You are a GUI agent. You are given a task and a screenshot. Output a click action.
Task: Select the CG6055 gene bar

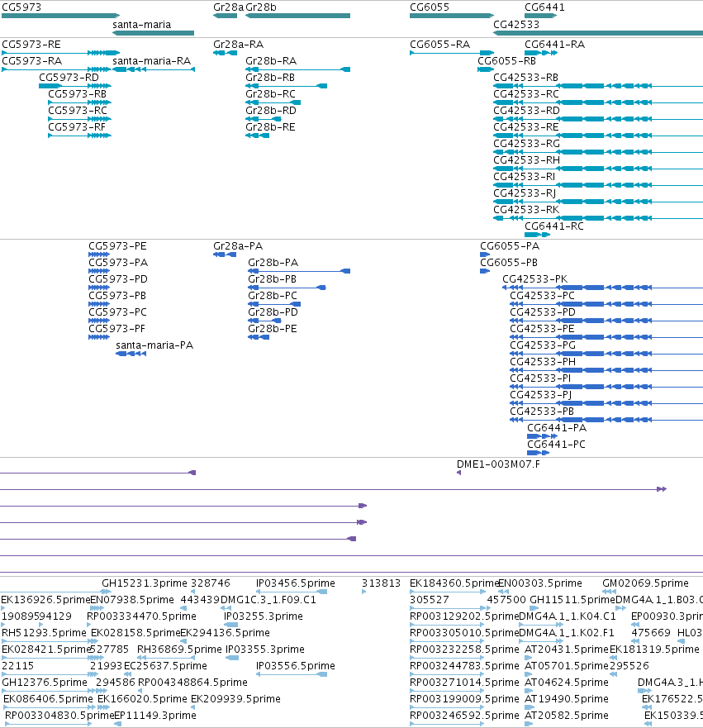[x=452, y=16]
